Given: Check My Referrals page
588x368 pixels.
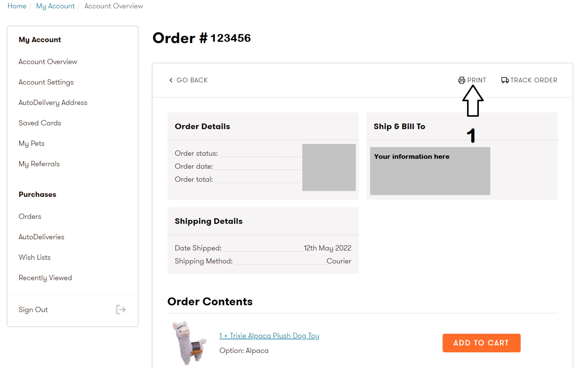Looking at the screenshot, I should [39, 164].
